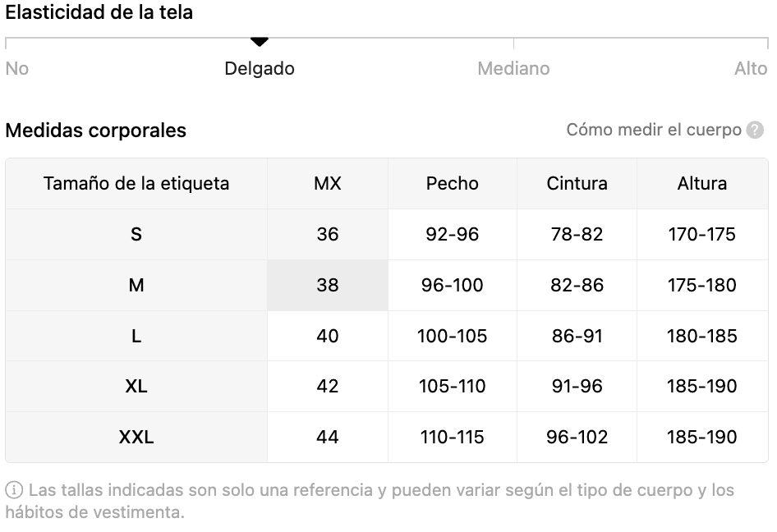Click the MX column header
Screen dimensions: 777x532
(328, 184)
